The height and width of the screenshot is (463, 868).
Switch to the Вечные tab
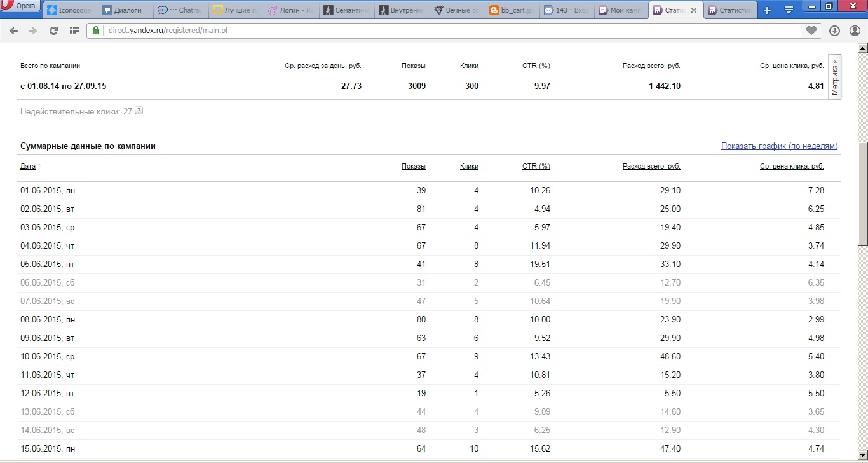456,11
